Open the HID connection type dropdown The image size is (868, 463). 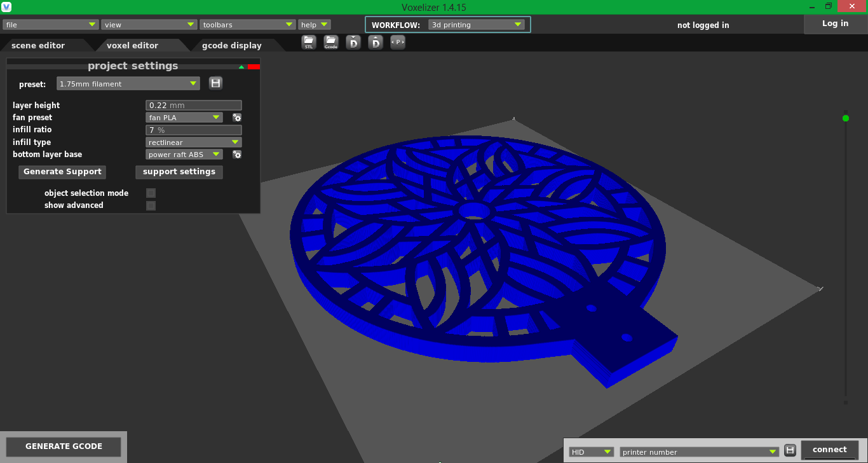click(592, 452)
